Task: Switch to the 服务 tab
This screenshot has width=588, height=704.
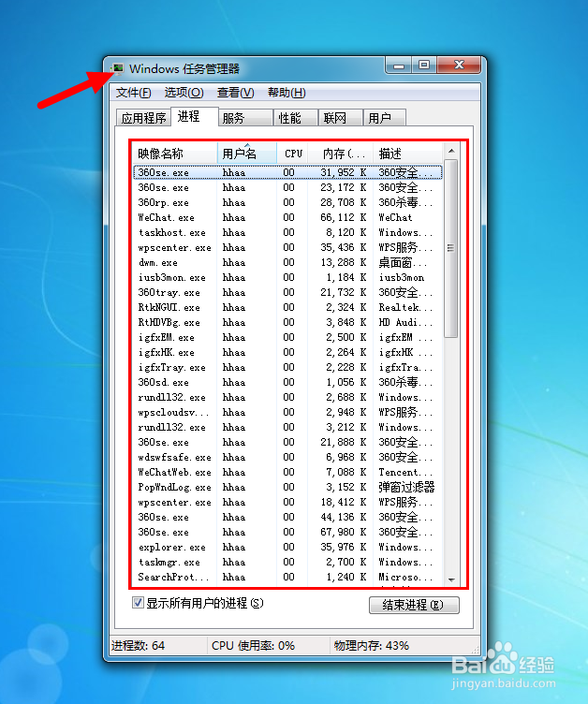Action: tap(246, 118)
